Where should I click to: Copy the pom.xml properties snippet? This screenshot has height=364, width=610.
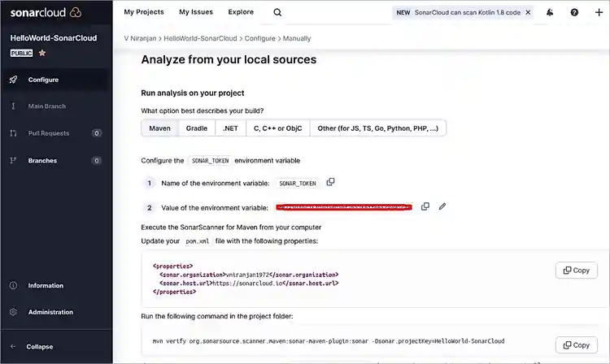pos(577,271)
